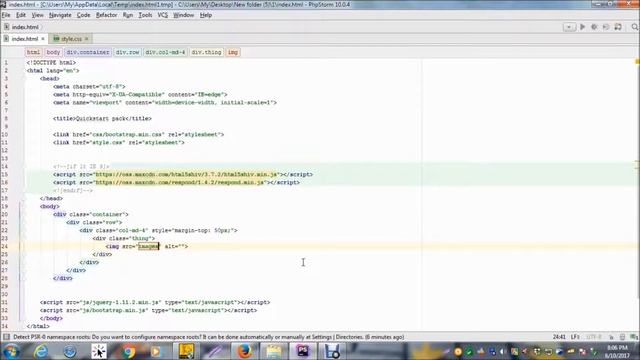Open the Code menu
This screenshot has height=360, width=640.
point(84,15)
